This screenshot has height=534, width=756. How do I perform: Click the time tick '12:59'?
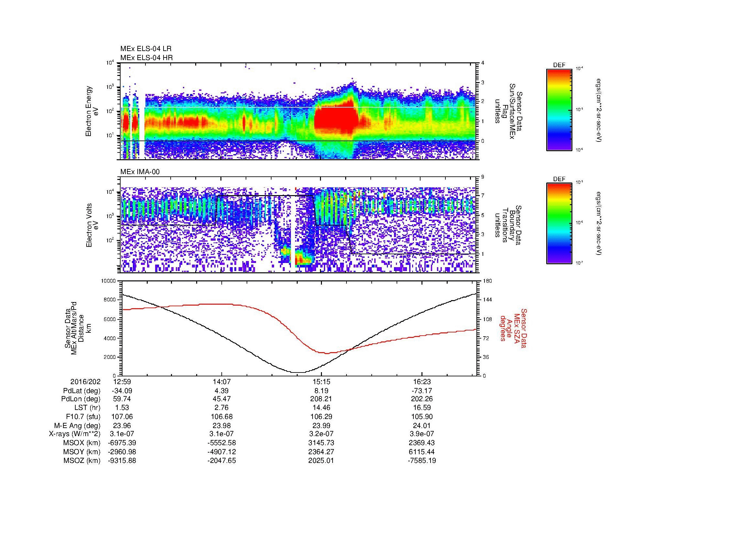(122, 382)
